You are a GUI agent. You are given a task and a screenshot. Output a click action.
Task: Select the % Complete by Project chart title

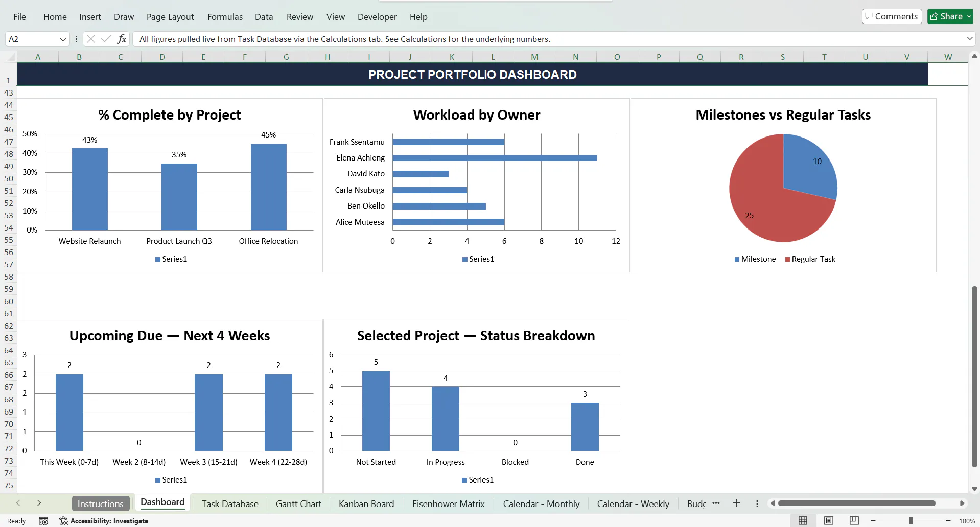170,115
